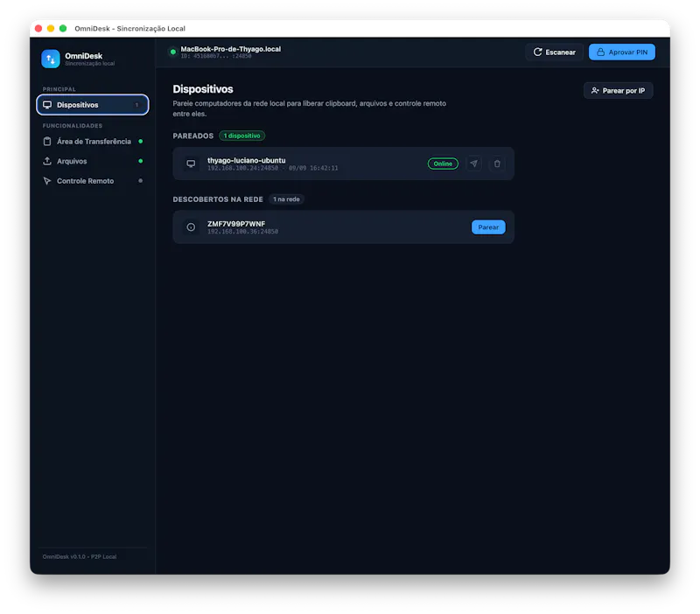Open Controle Remoto in sidebar

tap(93, 181)
